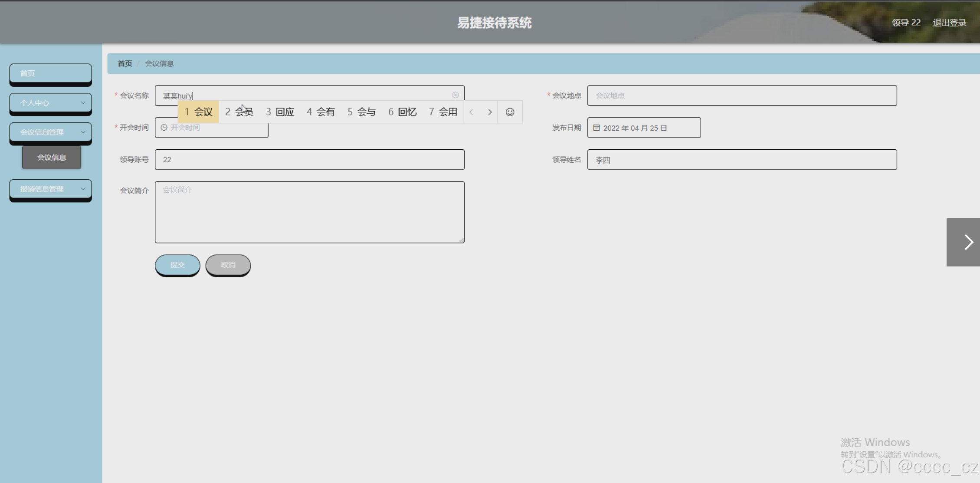Image resolution: width=980 pixels, height=483 pixels.
Task: Click the 领导 22 account label
Action: coord(906,23)
